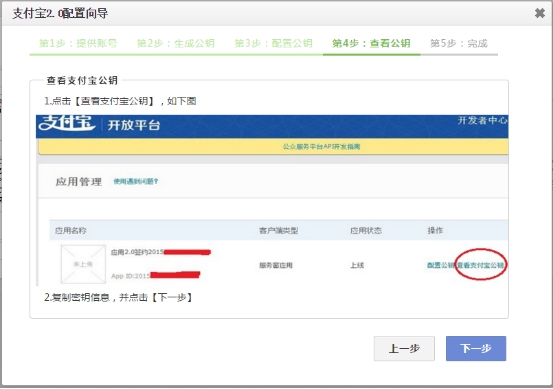Viewport: 553px width, 389px height.
Task: Click the 查看支付宝公钥 link
Action: pyautogui.click(x=480, y=265)
